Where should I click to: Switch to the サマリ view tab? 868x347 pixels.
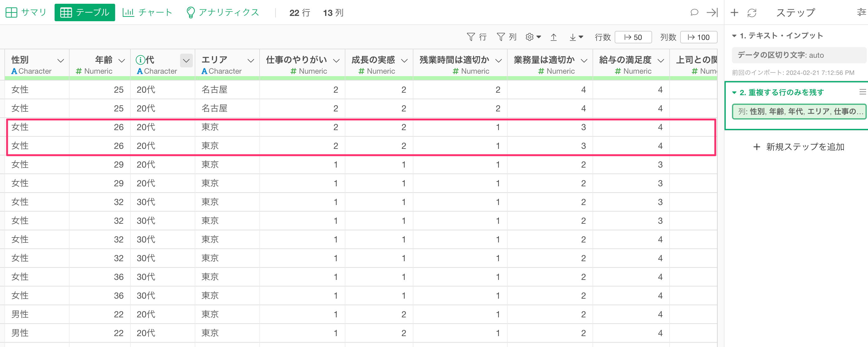click(26, 12)
